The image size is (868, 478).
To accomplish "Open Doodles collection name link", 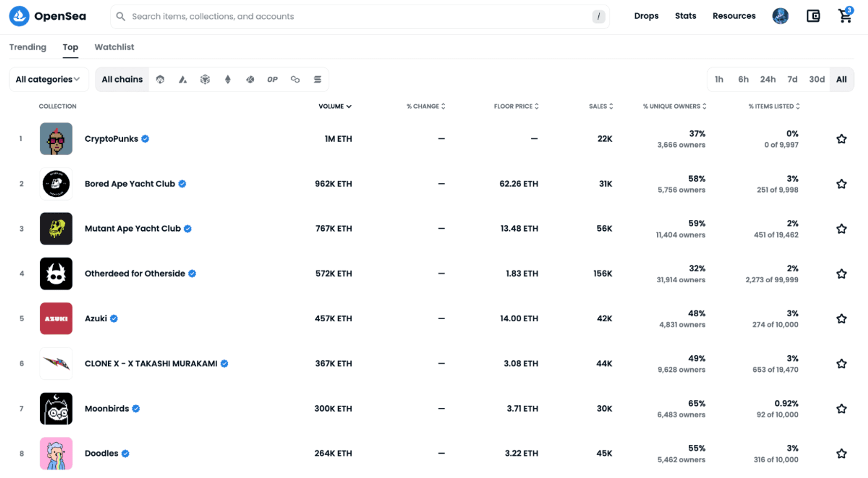I will [101, 453].
